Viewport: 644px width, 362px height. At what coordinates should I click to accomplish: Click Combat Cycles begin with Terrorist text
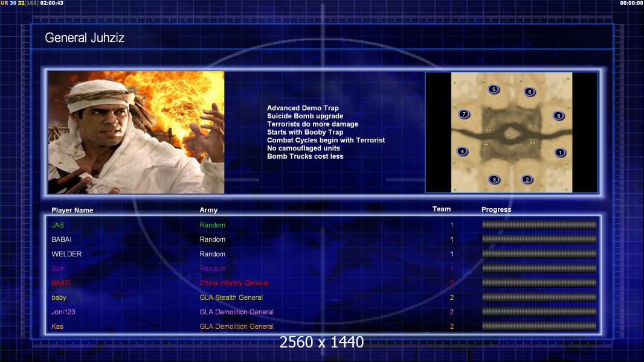tap(326, 140)
